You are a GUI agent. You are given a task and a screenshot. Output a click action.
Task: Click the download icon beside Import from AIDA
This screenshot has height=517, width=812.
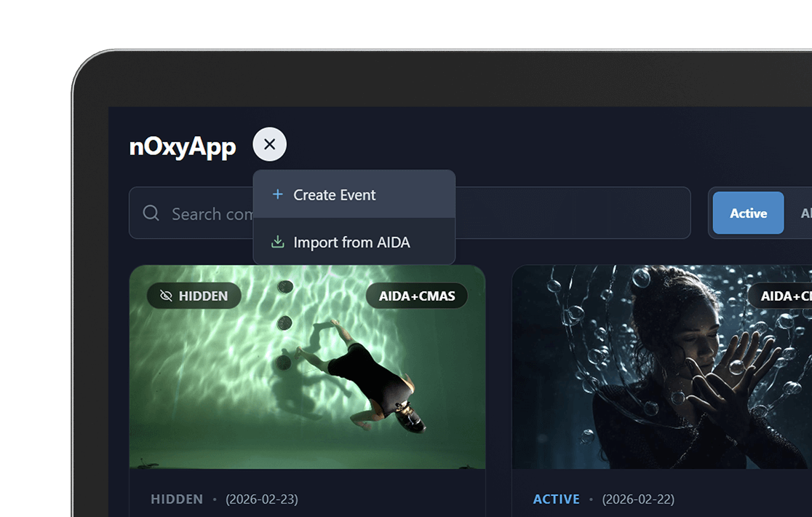(277, 242)
